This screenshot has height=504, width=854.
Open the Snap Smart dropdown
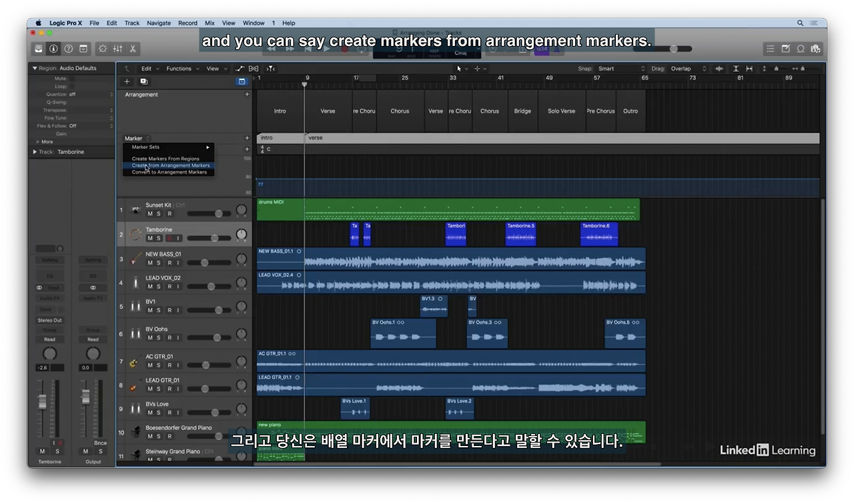620,69
